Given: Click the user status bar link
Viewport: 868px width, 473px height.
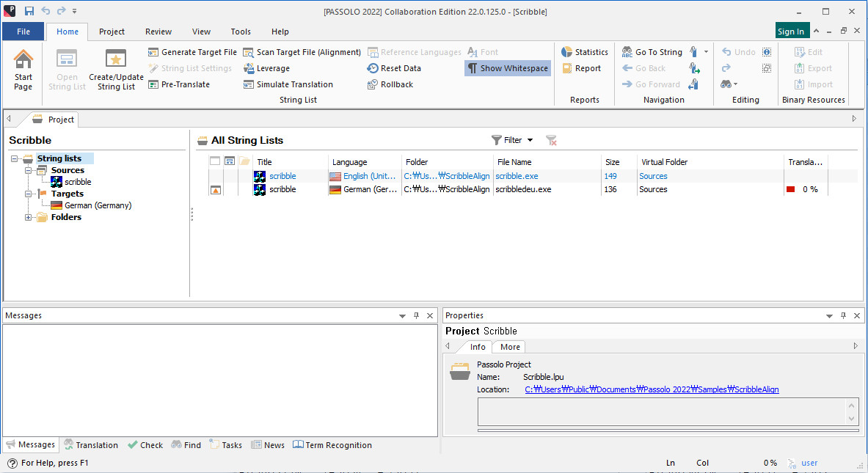Looking at the screenshot, I should click(x=809, y=463).
